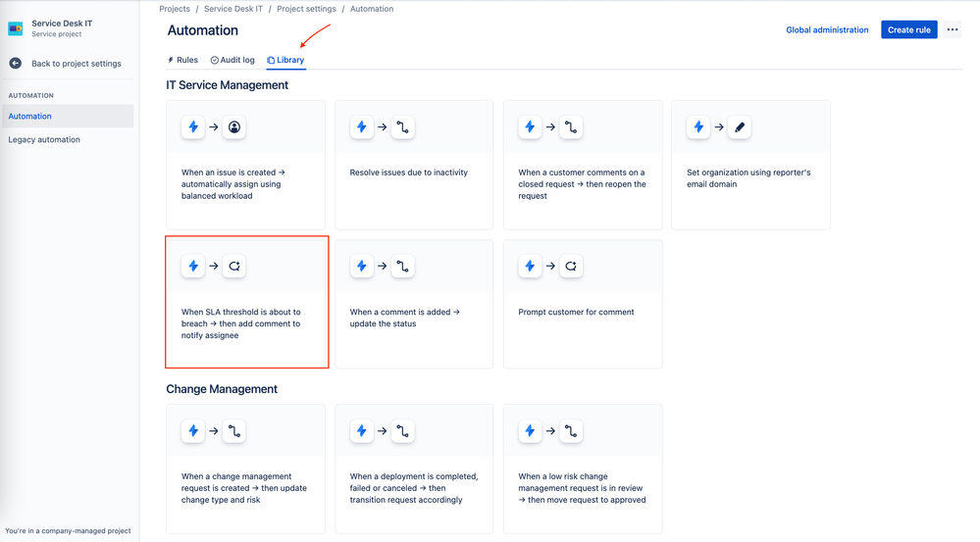The height and width of the screenshot is (542, 980).
Task: Click trigger bolt icon on reopen request card
Action: tap(530, 126)
